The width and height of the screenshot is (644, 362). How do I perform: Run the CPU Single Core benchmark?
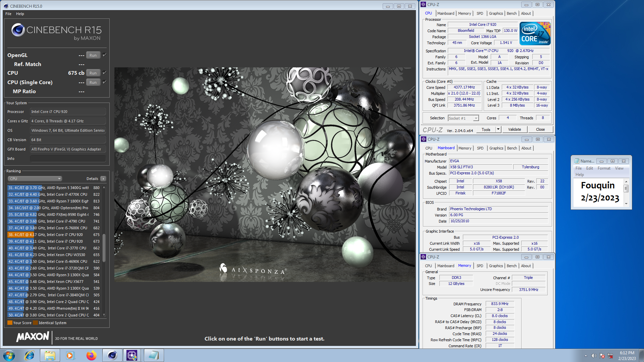(x=93, y=82)
